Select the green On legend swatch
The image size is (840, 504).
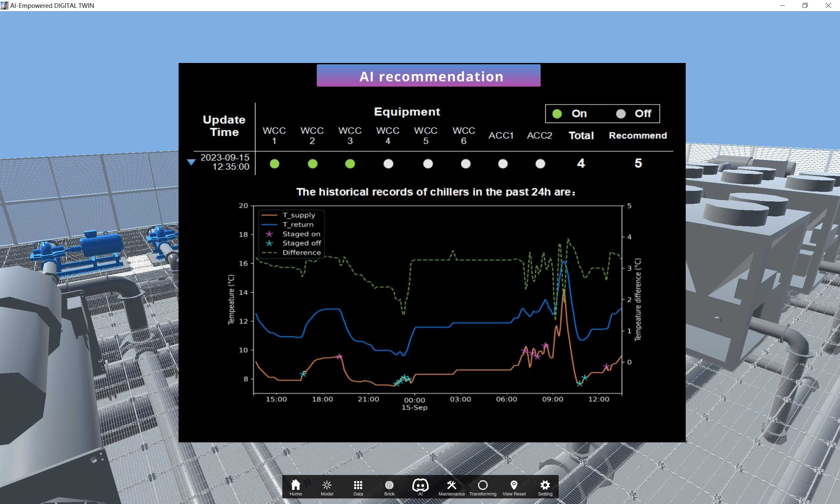point(557,113)
